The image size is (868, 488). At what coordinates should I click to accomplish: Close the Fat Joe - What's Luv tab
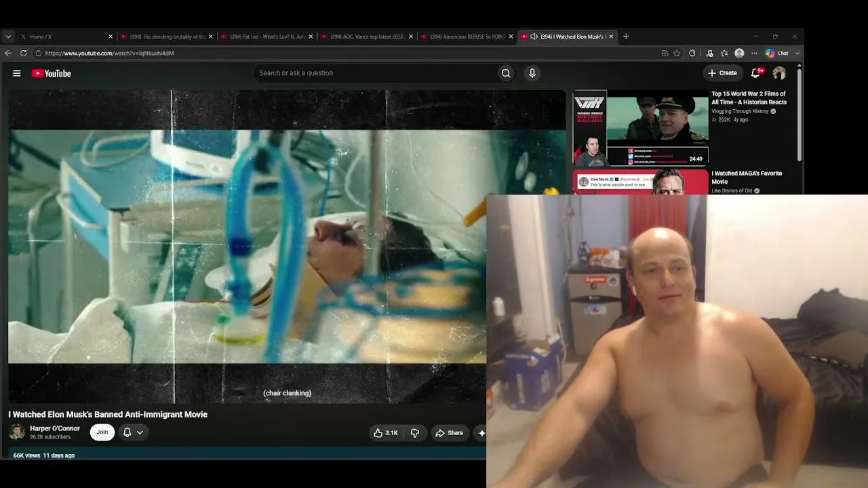(x=311, y=37)
